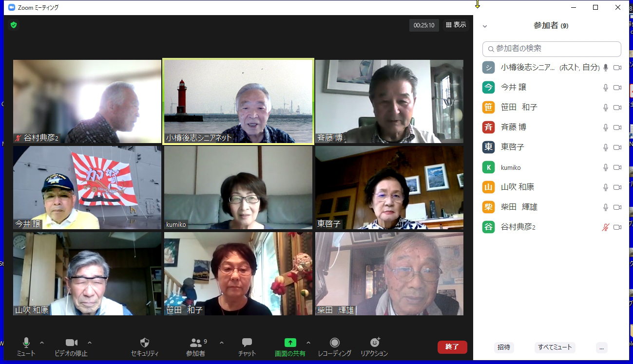Screen dimensions: 633x364
Task: Open the Chat bubble icon
Action: click(247, 343)
